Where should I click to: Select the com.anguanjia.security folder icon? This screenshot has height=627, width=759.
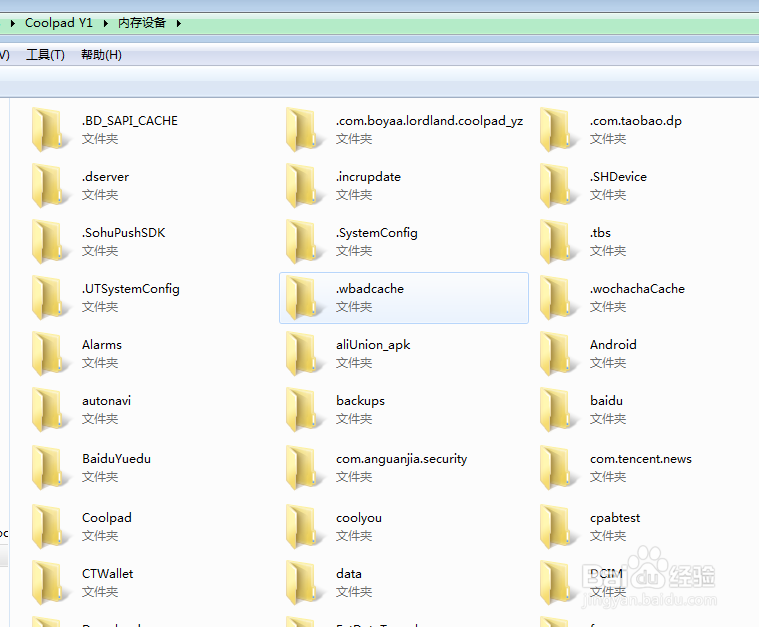tap(304, 468)
